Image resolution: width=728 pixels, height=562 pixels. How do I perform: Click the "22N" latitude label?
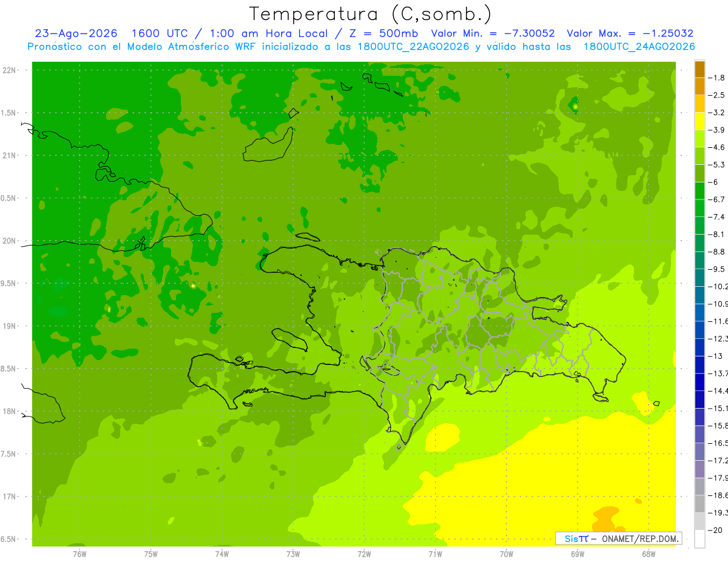pyautogui.click(x=10, y=70)
